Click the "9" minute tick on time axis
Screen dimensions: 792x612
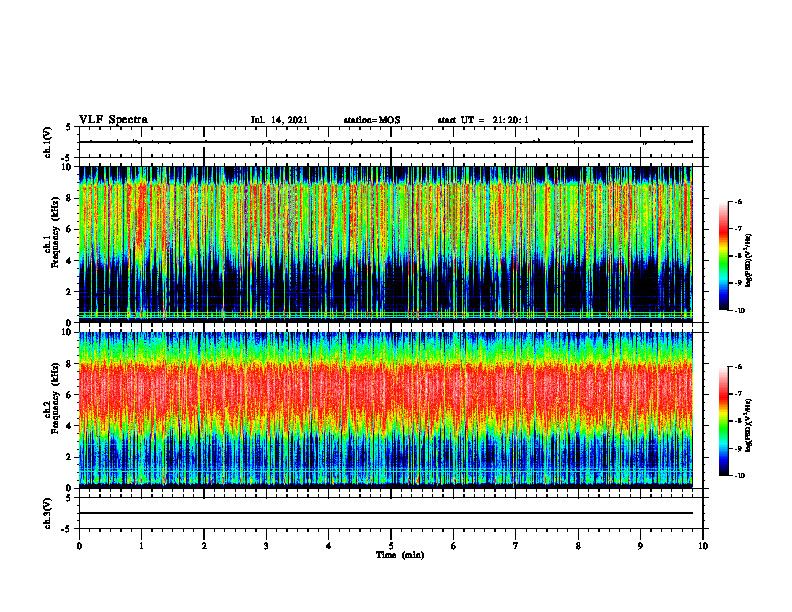(x=640, y=546)
